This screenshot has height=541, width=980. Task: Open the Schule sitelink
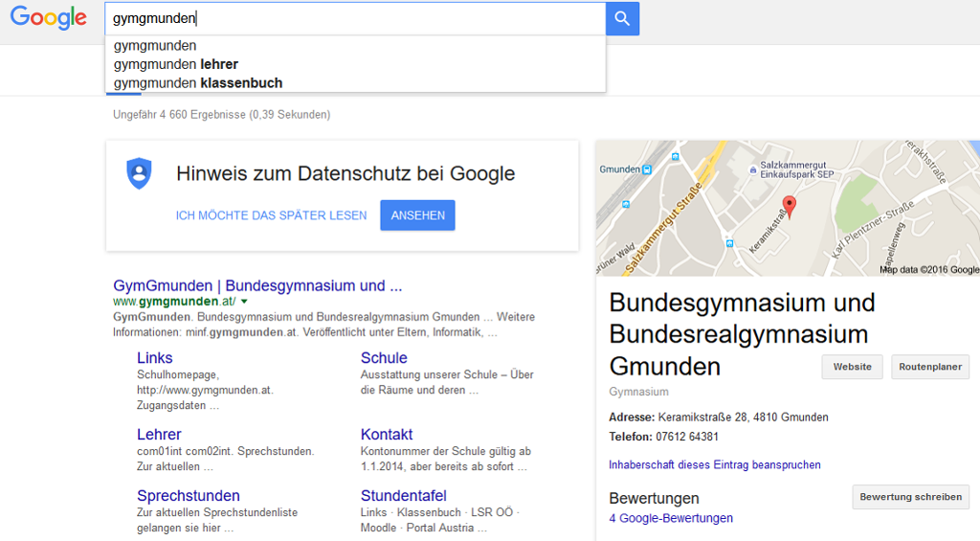coord(384,358)
